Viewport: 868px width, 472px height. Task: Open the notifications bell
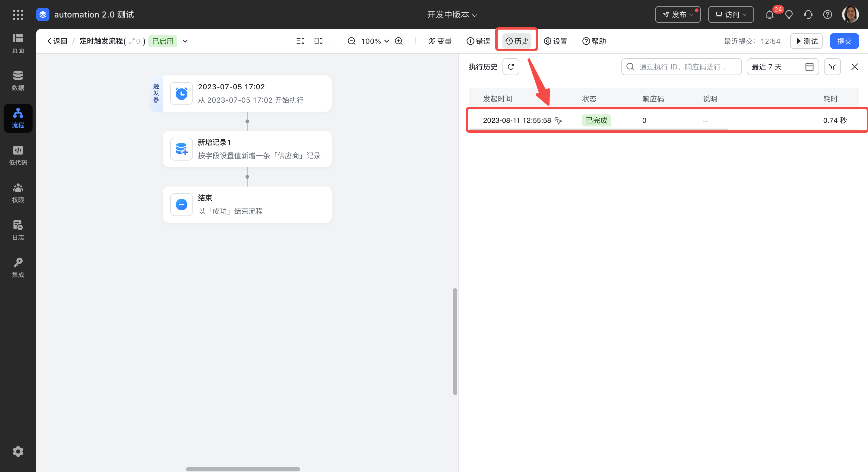coord(770,14)
